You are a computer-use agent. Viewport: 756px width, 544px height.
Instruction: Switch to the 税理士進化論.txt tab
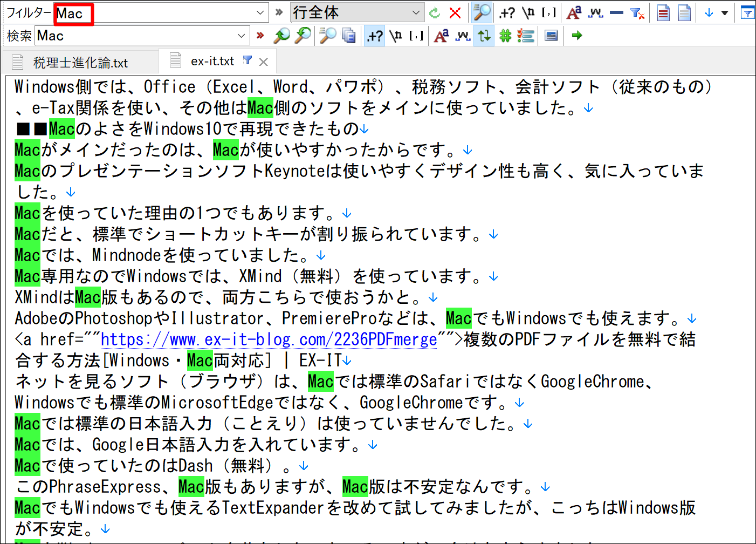[81, 62]
